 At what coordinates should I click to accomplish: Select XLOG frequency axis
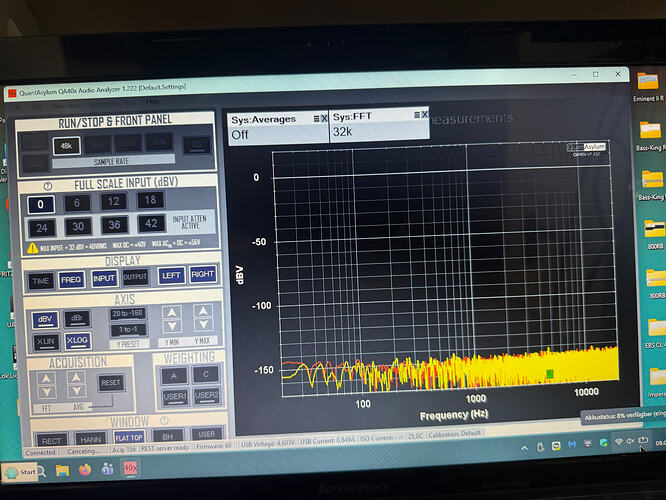pos(77,340)
